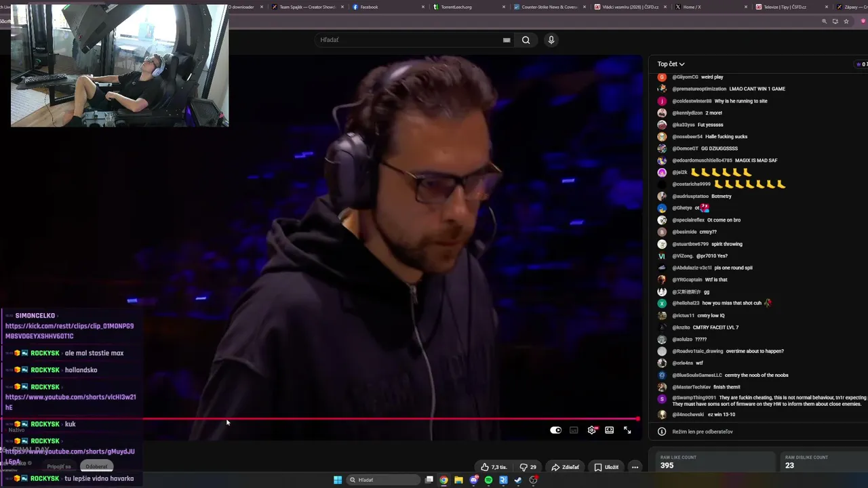This screenshot has width=868, height=488.
Task: Open the three-dot more actions menu
Action: point(635,467)
